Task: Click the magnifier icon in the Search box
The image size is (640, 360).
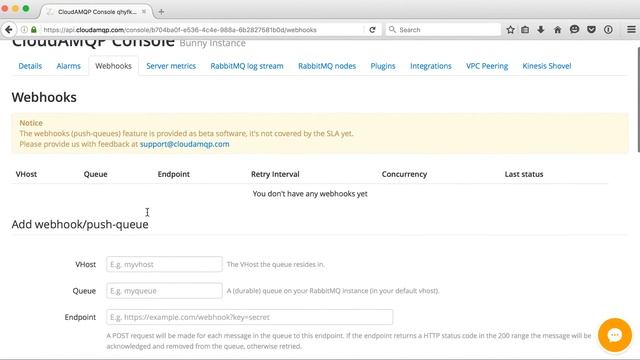Action: [x=392, y=29]
